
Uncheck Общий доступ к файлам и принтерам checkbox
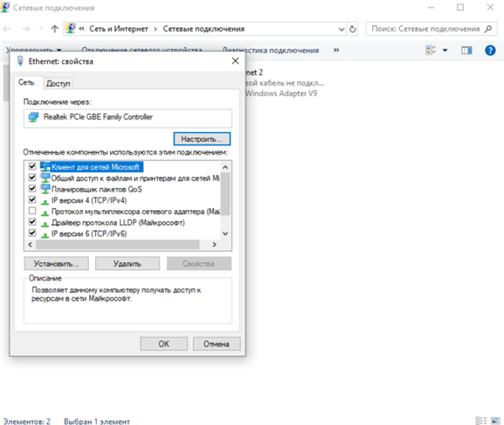[32, 177]
